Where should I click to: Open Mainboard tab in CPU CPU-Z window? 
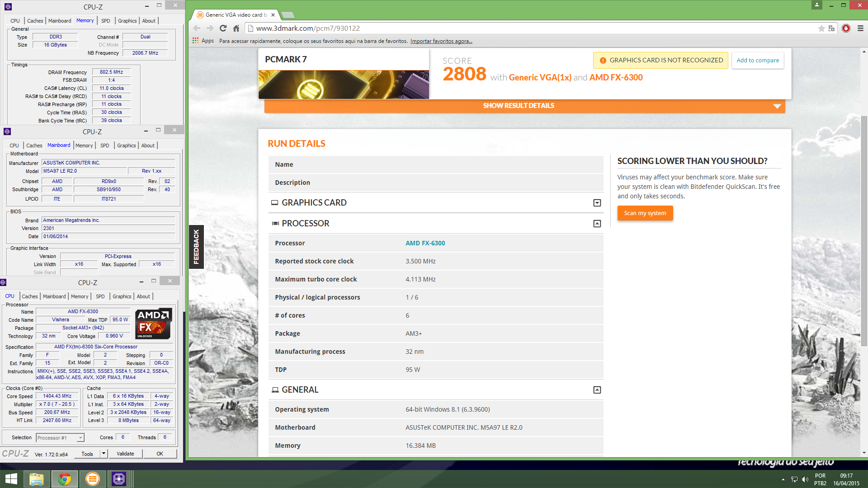click(54, 296)
